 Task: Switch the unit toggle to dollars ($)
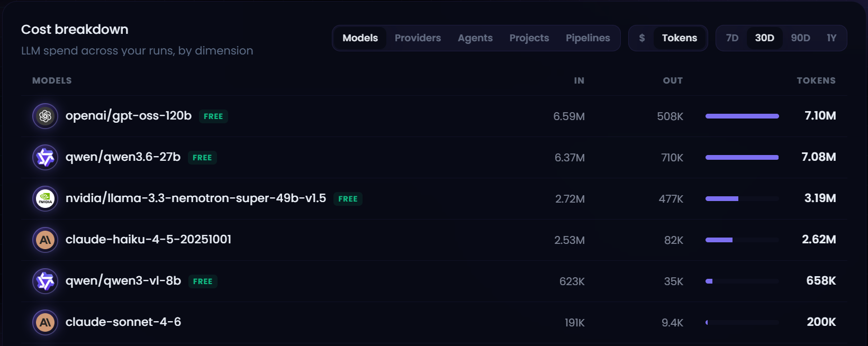(642, 38)
